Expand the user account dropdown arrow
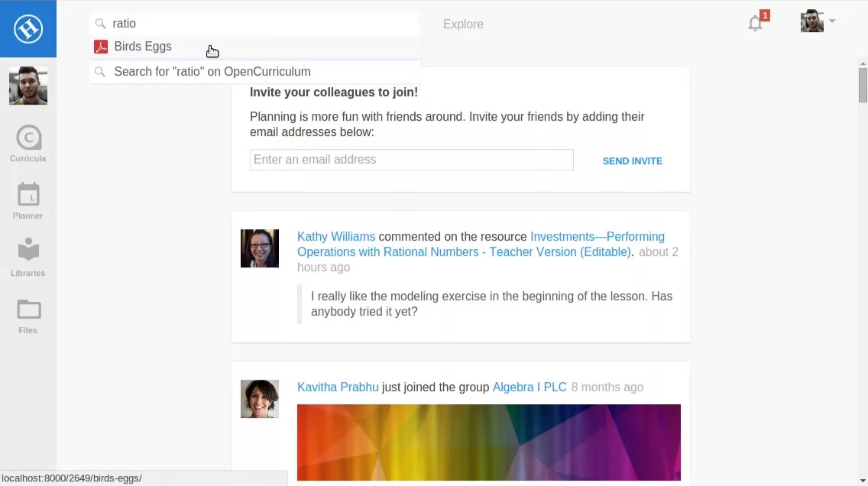The image size is (868, 486). [832, 21]
